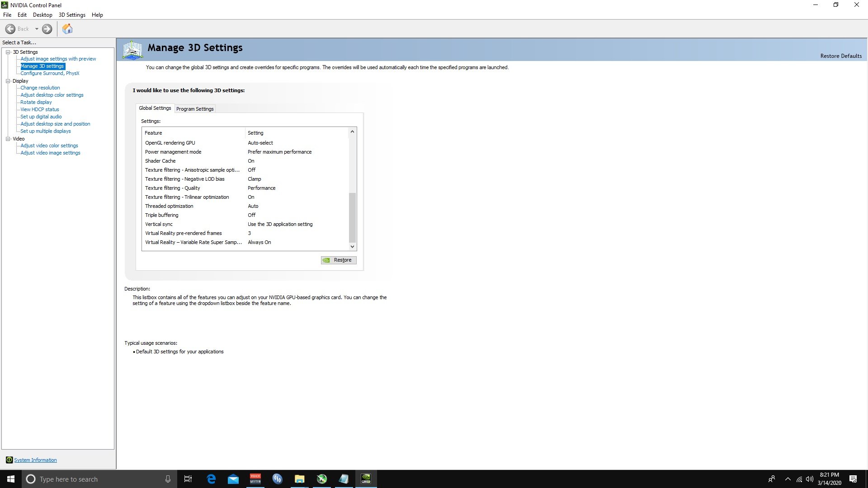Screen dimensions: 868x488
Task: Click Restore Defaults link
Action: pyautogui.click(x=841, y=56)
